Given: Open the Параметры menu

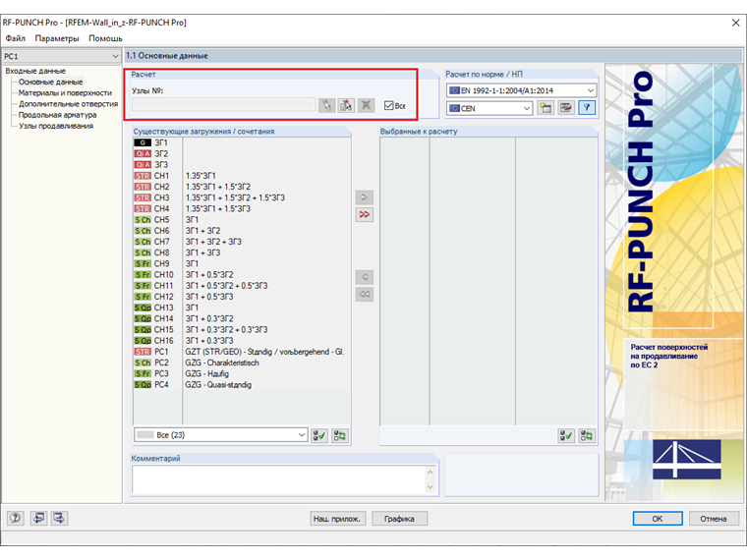Looking at the screenshot, I should point(57,38).
